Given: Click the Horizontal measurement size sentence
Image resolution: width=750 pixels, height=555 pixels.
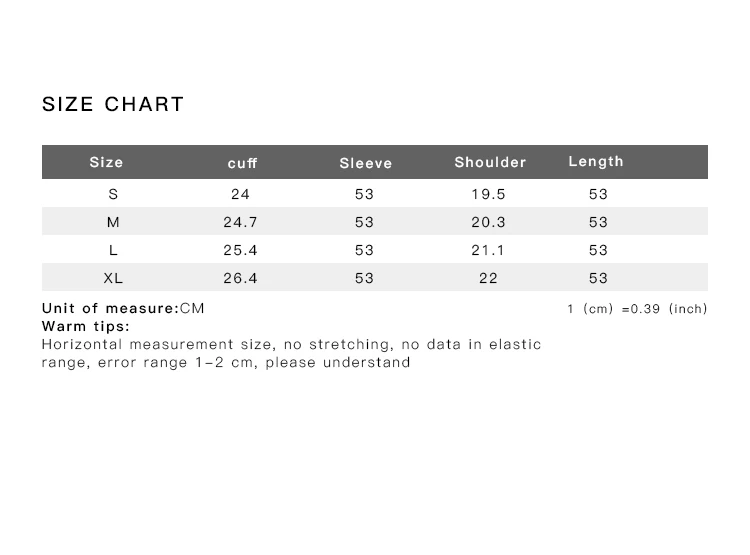Looking at the screenshot, I should coord(291,353).
